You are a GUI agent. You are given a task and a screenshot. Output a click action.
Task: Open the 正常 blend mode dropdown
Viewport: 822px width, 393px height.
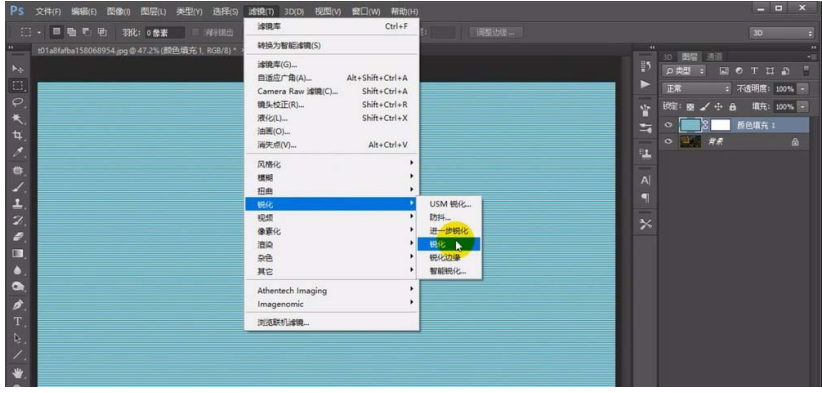click(696, 89)
